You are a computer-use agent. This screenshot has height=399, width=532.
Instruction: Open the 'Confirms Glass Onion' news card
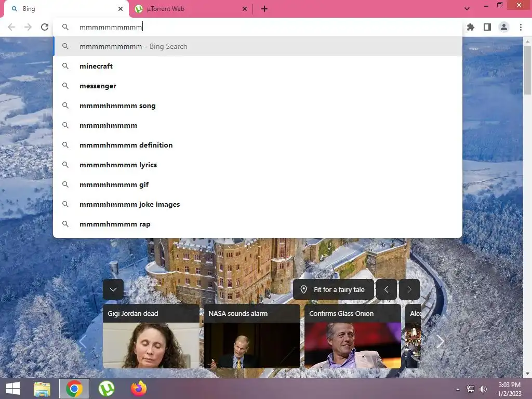pos(353,336)
